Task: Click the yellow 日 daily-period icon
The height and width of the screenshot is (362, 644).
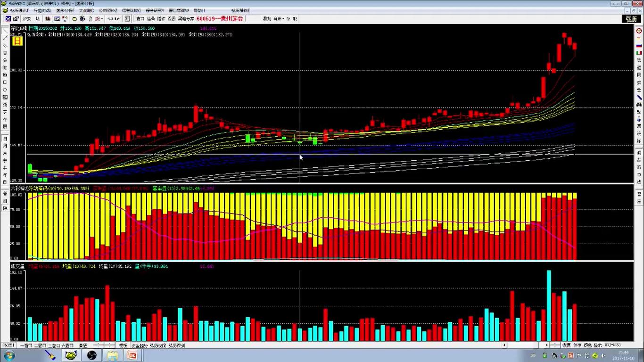Action: [x=17, y=41]
